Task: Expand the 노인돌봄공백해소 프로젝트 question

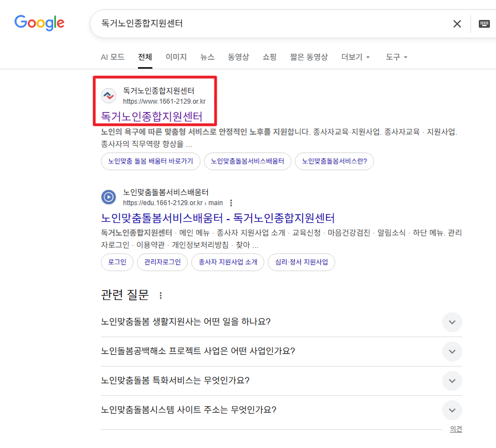Action: (x=452, y=352)
